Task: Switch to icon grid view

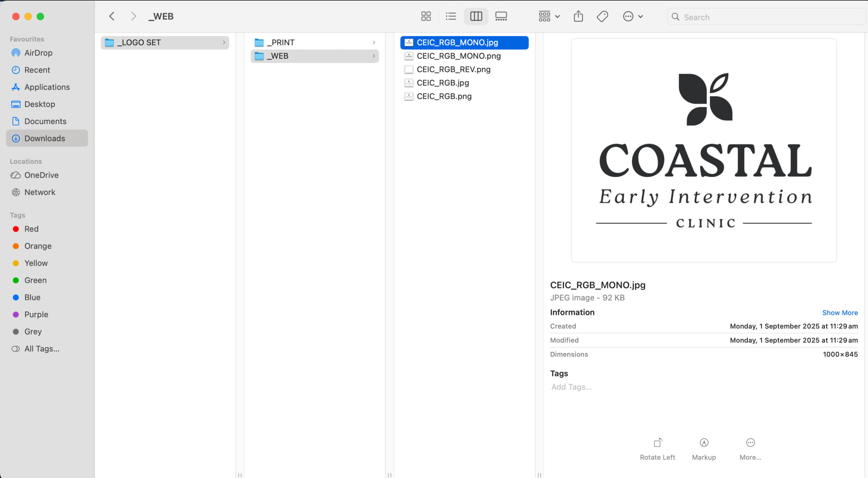Action: [426, 16]
